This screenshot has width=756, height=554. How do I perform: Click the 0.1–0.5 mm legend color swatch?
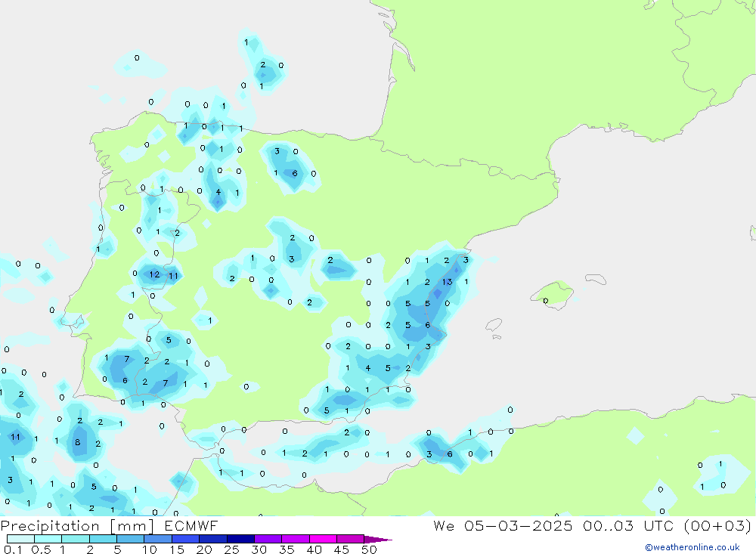20,539
